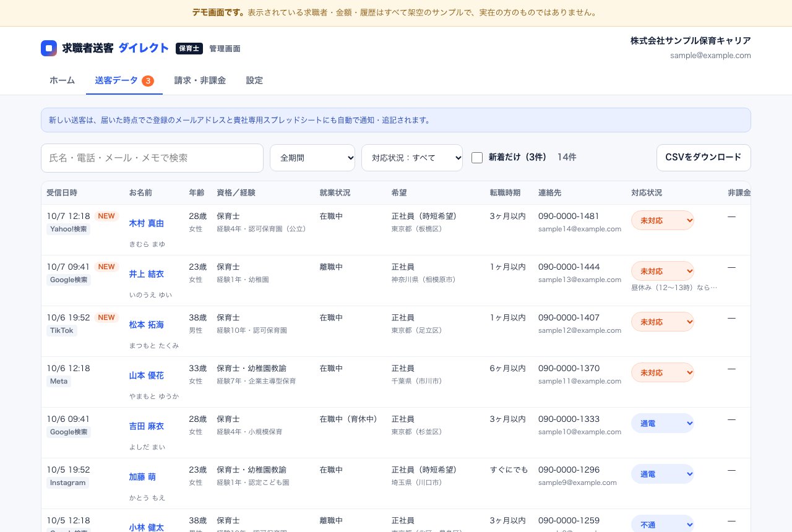Click the 昼休み(12〜13時)なら memo text
Image resolution: width=792 pixels, height=532 pixels.
(674, 288)
